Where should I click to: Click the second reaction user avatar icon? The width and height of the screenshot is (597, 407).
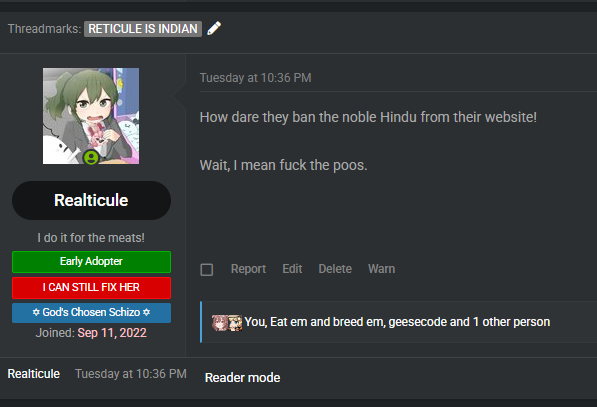point(235,322)
